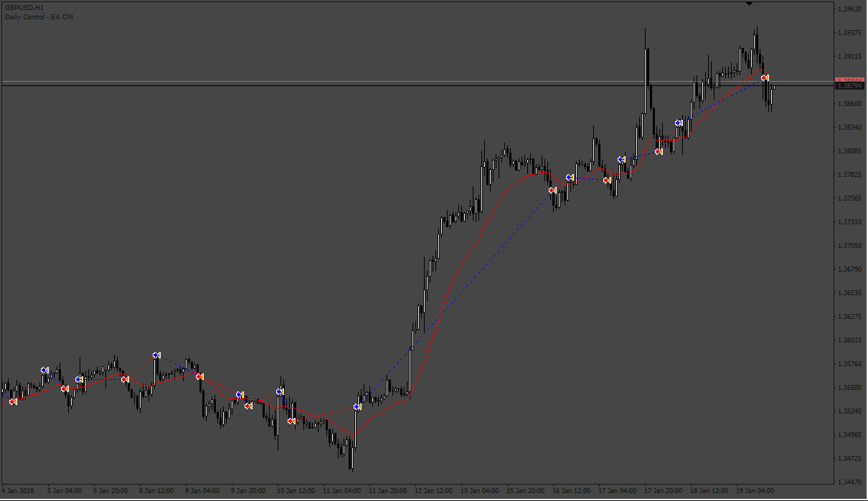Click the red trade arrow near 1.37565 on 16 Jan
The width and height of the screenshot is (868, 501).
pyautogui.click(x=552, y=190)
